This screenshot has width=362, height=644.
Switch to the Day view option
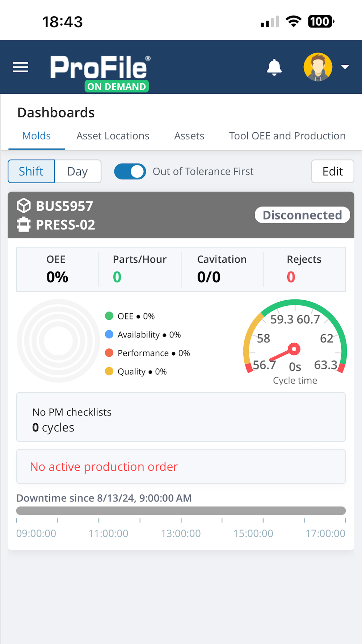tap(77, 171)
